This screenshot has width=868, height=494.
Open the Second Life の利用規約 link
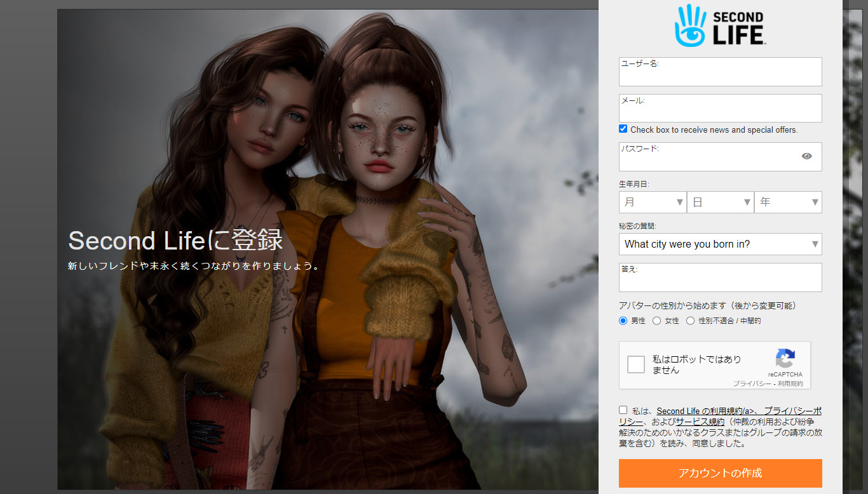pos(708,411)
